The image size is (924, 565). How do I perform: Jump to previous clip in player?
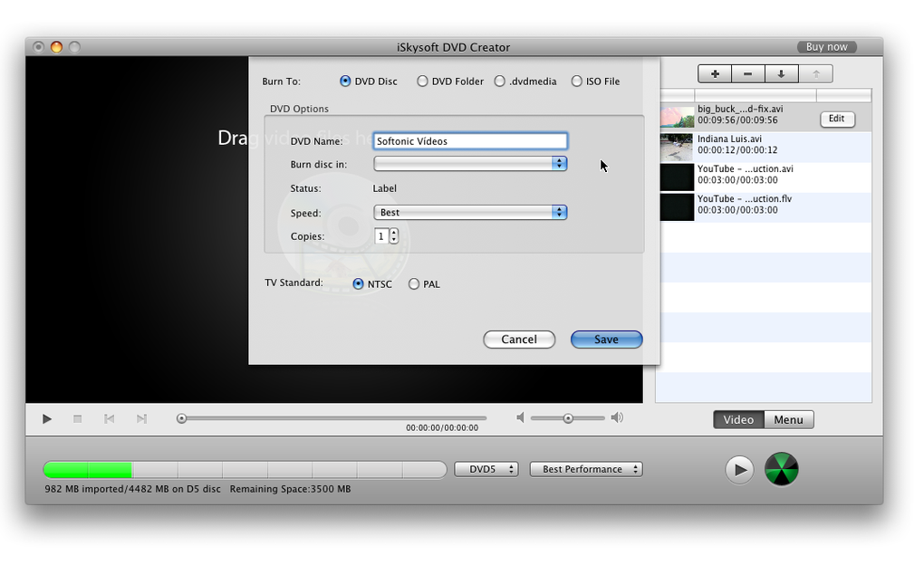tap(109, 419)
